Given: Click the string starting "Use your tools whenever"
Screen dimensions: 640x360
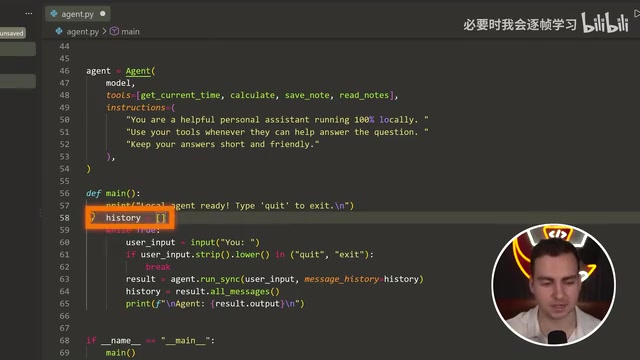Looking at the screenshot, I should tap(278, 132).
